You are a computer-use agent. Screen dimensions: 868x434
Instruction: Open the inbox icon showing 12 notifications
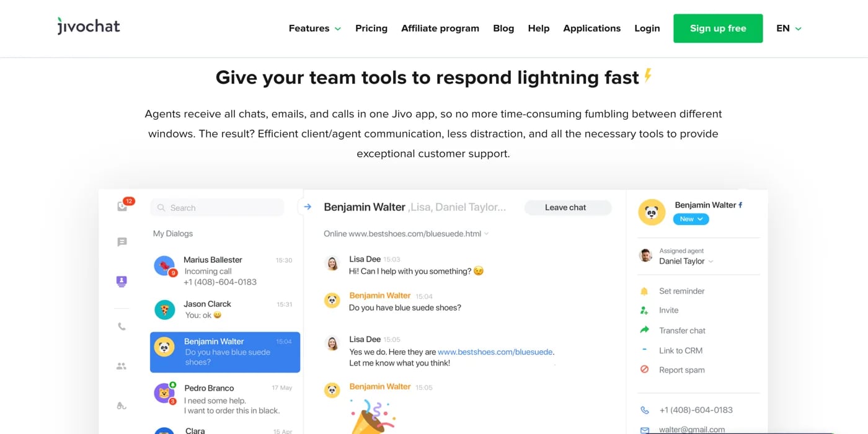pyautogui.click(x=122, y=205)
